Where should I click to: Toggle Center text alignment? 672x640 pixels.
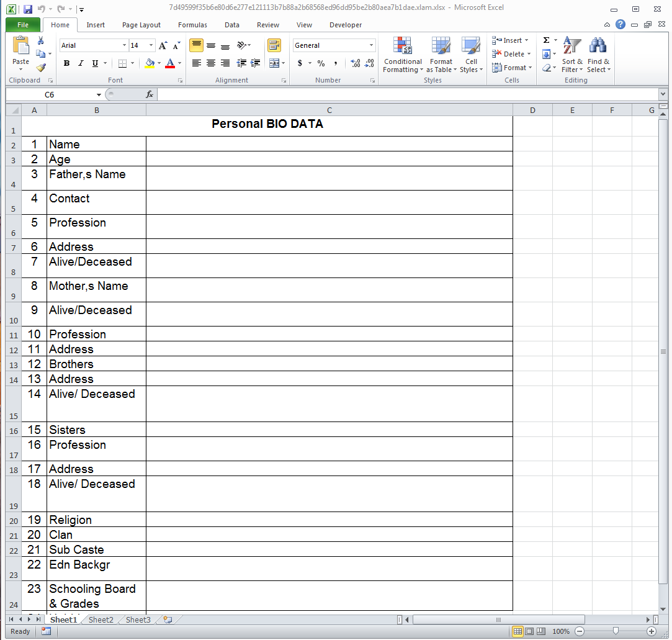coord(211,63)
